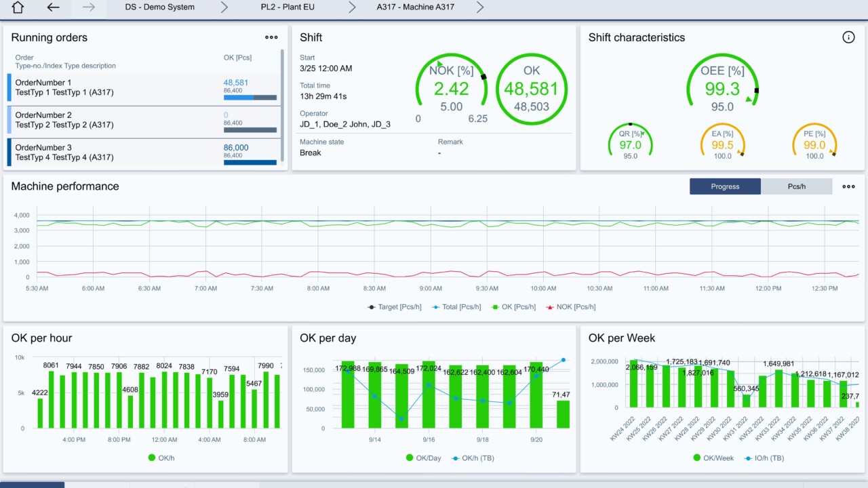868x488 pixels.
Task: Open Machine performance three-dot menu
Action: tap(848, 187)
